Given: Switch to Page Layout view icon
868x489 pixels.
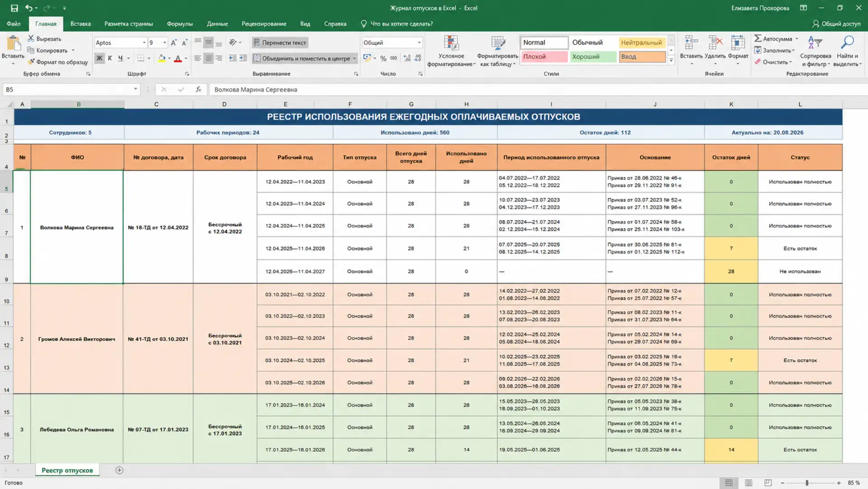Looking at the screenshot, I should 748,483.
